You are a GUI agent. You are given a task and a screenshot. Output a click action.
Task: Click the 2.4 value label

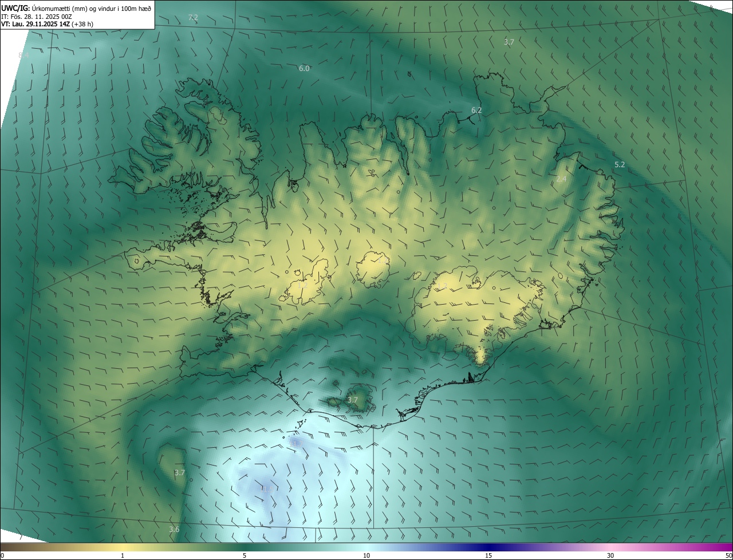tap(561, 179)
